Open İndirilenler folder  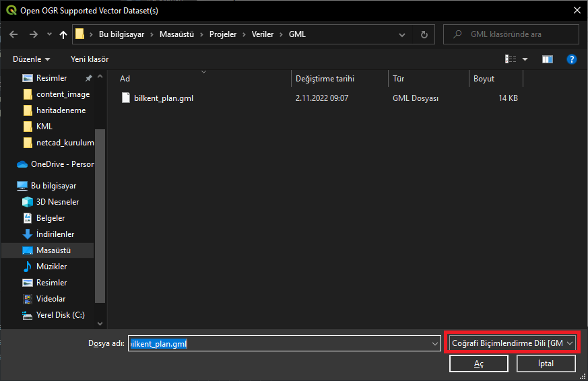tap(55, 234)
